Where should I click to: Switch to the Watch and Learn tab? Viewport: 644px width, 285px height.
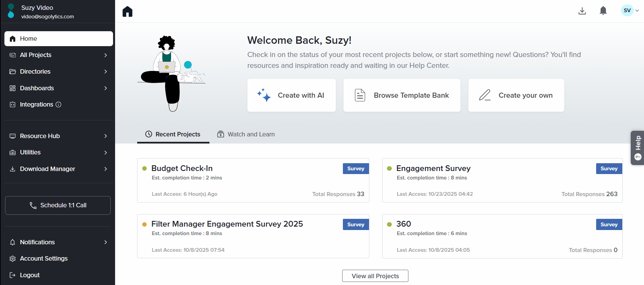tap(246, 134)
